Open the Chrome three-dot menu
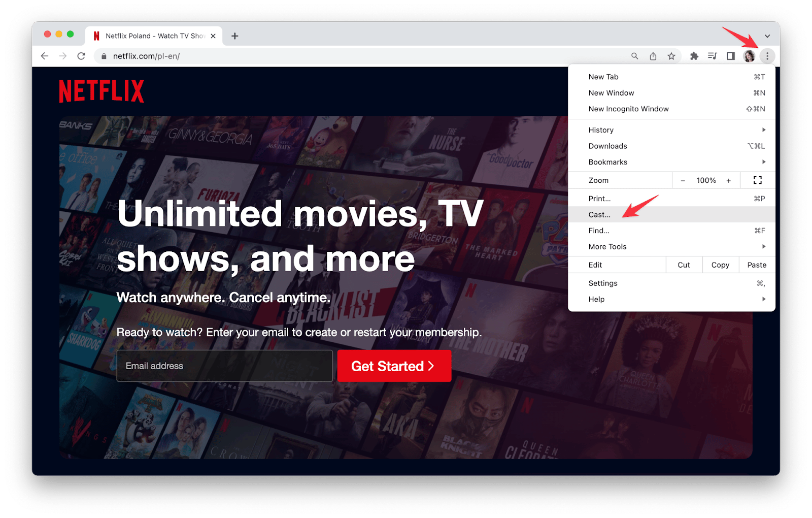This screenshot has height=518, width=812. point(767,56)
